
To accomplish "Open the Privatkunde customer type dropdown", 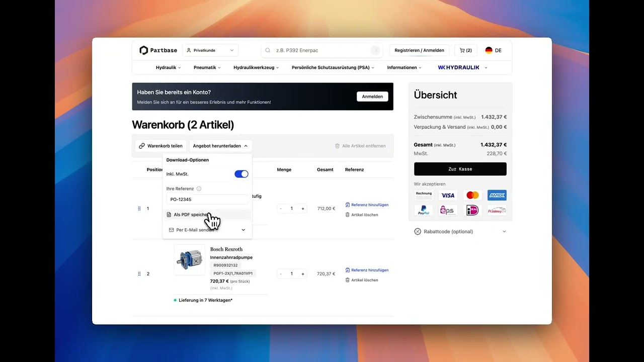I will pyautogui.click(x=210, y=50).
